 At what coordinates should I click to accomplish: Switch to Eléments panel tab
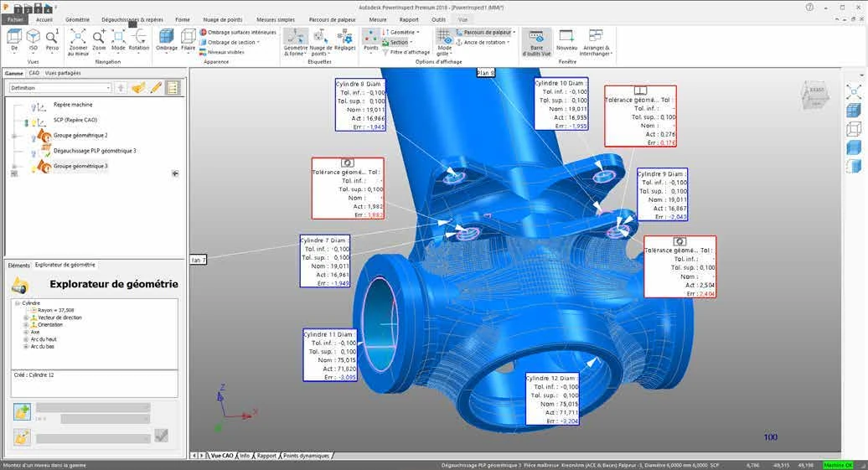point(18,266)
